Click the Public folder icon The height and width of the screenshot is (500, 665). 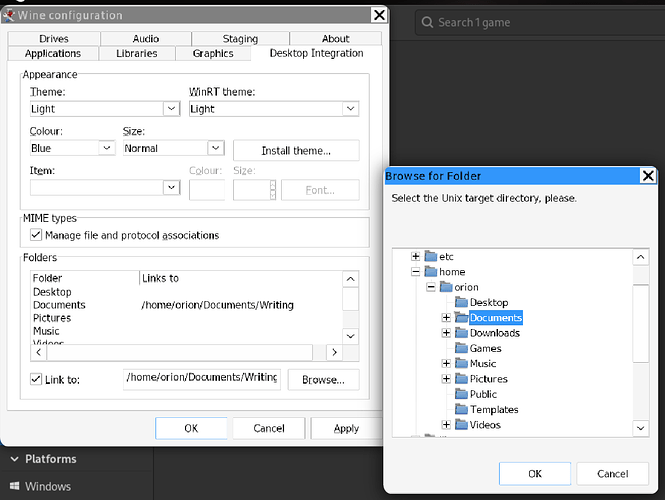[x=461, y=394]
